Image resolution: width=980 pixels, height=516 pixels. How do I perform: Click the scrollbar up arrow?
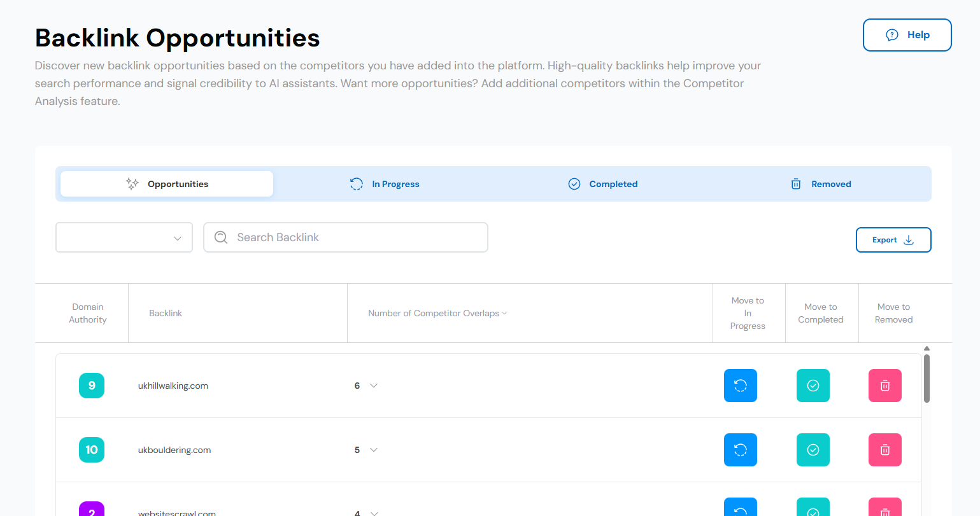point(927,348)
